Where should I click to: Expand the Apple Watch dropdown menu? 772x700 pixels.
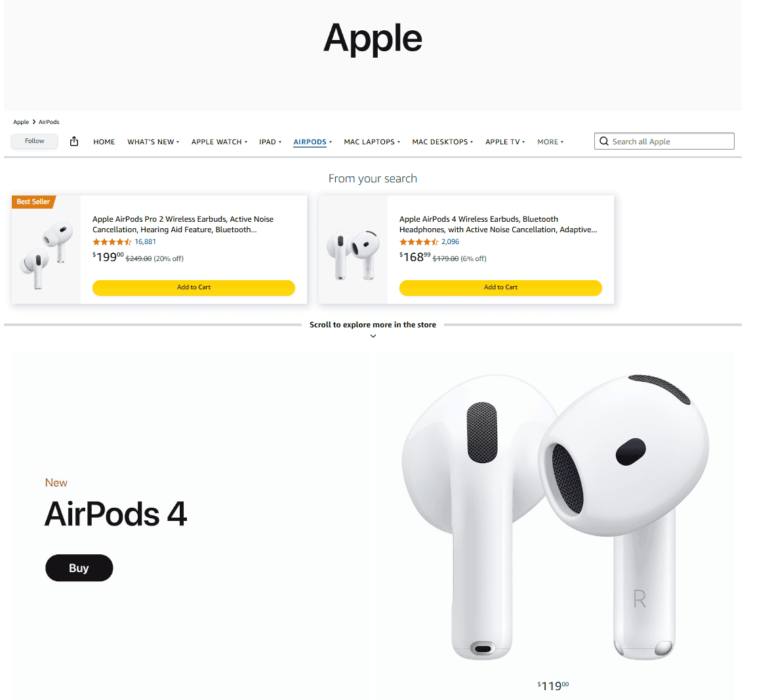coord(219,142)
